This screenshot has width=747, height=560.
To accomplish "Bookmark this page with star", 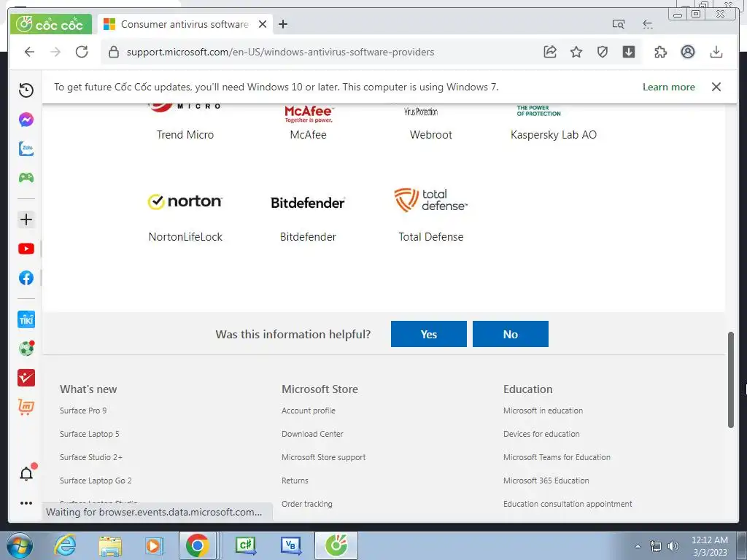I will [576, 52].
